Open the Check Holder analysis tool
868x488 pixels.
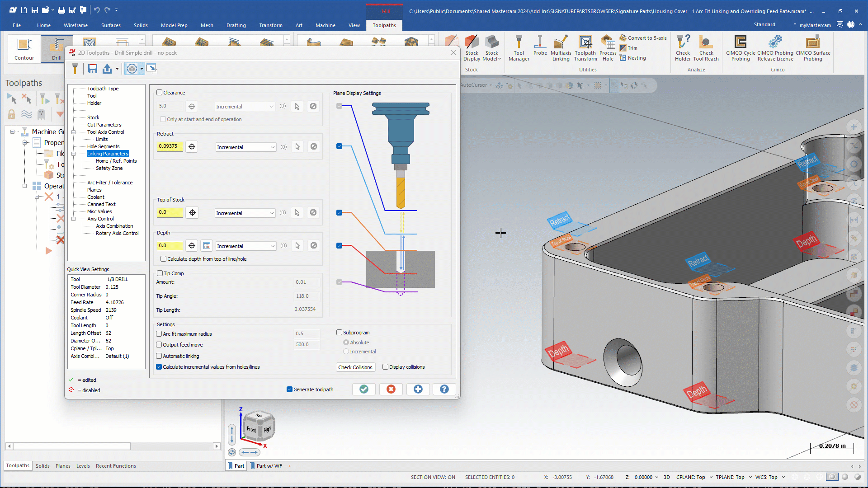683,48
